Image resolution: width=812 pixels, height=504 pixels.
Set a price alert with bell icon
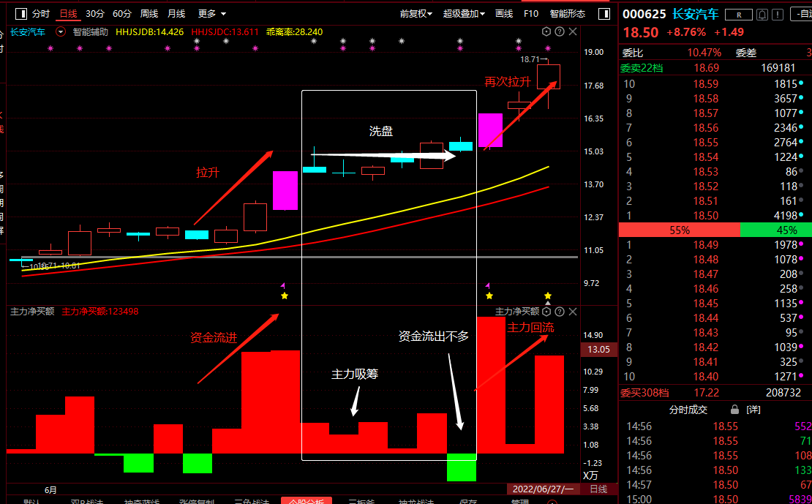coord(762,15)
